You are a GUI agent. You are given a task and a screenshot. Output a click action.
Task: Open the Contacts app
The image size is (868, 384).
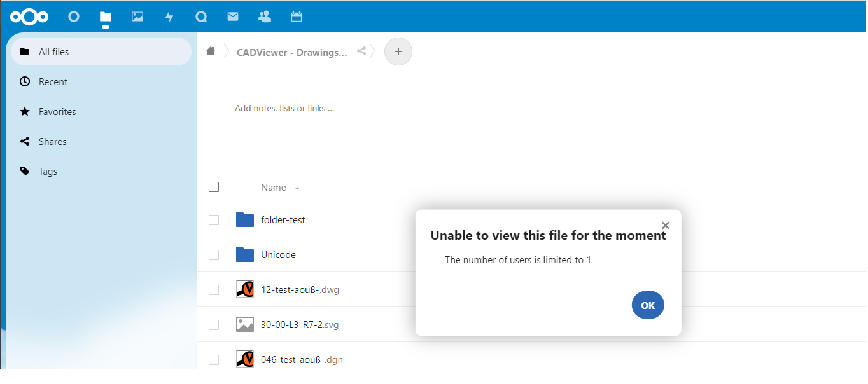pyautogui.click(x=265, y=16)
